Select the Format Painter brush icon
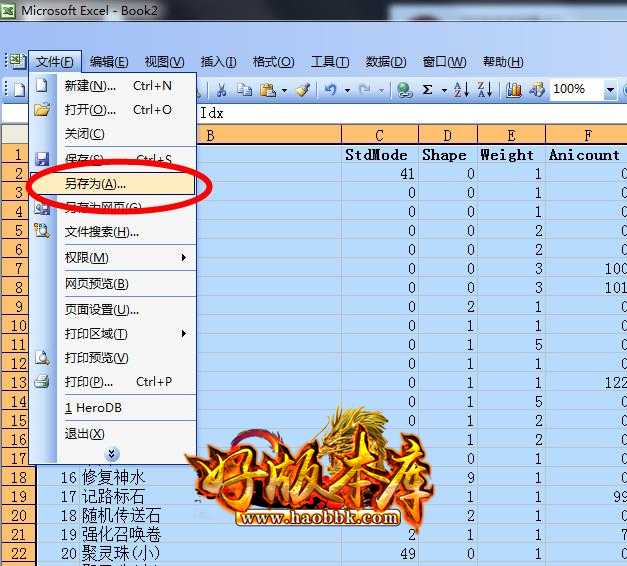 click(x=303, y=90)
